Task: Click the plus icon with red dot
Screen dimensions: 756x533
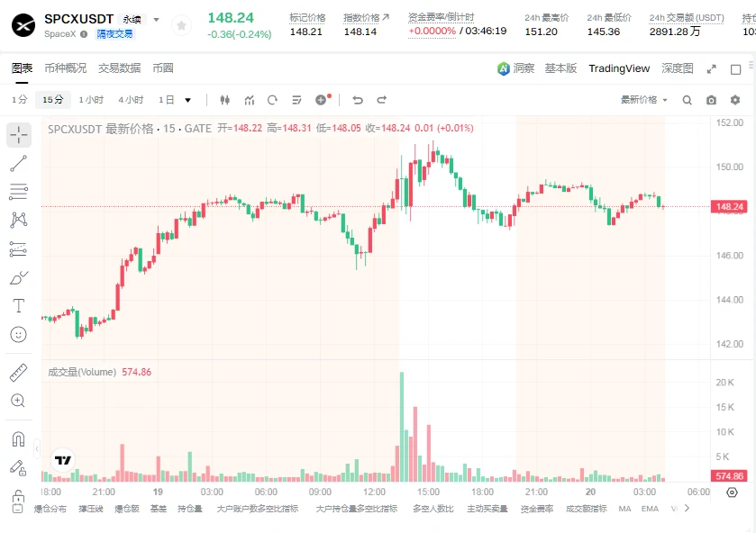Action: click(322, 99)
